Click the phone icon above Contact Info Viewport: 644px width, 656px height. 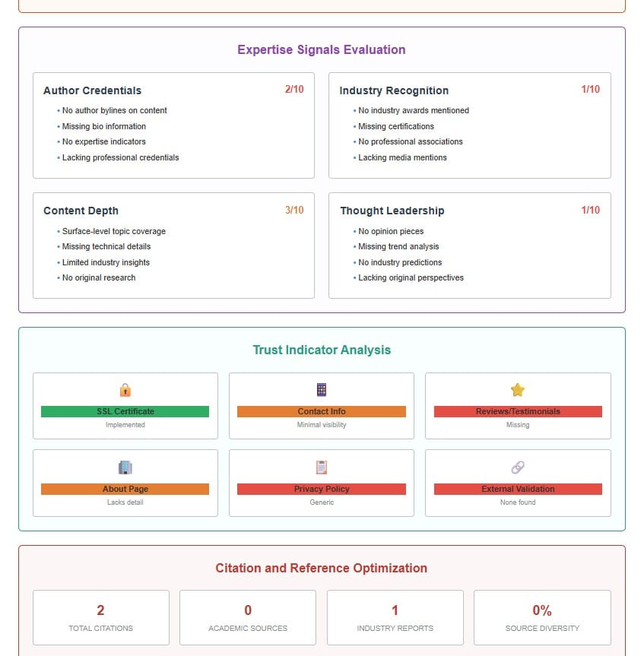pos(322,390)
